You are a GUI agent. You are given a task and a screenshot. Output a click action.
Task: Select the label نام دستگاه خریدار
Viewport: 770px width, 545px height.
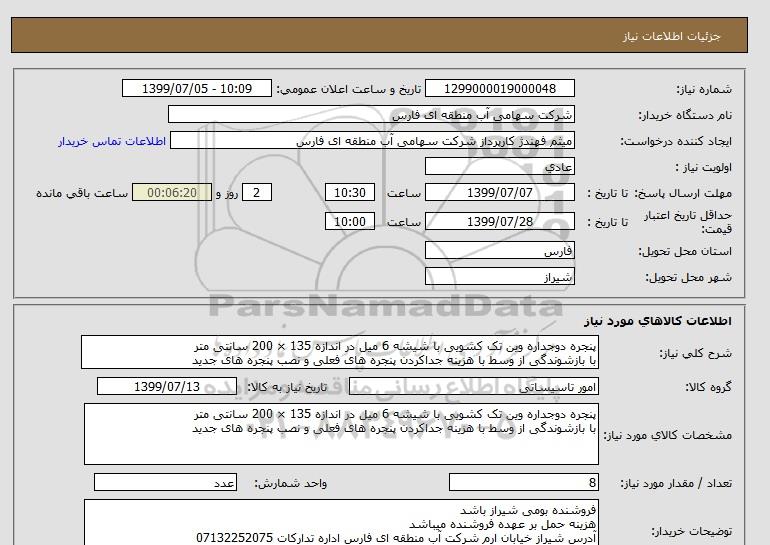(x=685, y=115)
